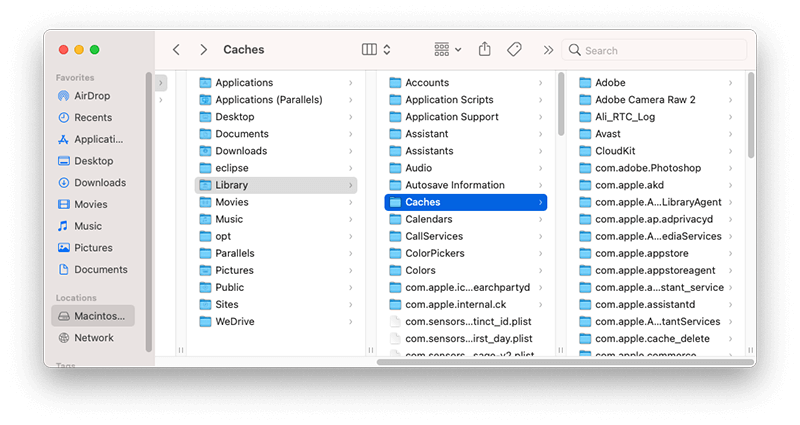Expand the Caches row chevron

(540, 202)
